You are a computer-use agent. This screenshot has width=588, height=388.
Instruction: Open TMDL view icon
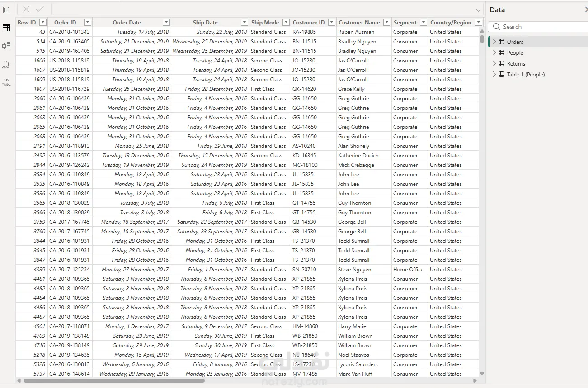click(6, 82)
